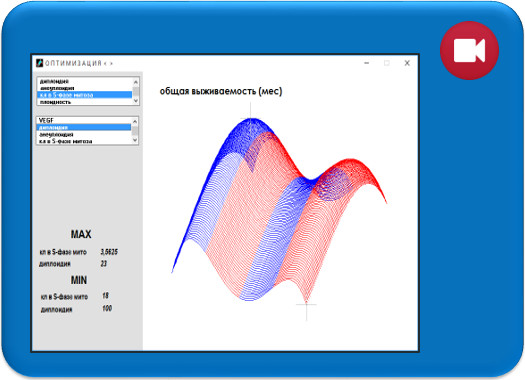This screenshot has width=525, height=380.
Task: Click the red video camera icon
Action: (469, 51)
